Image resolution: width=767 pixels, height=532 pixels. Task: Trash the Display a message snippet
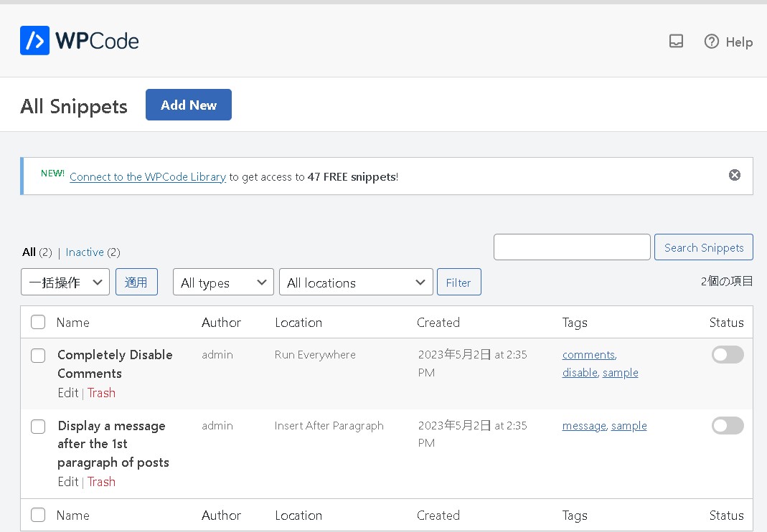point(101,482)
